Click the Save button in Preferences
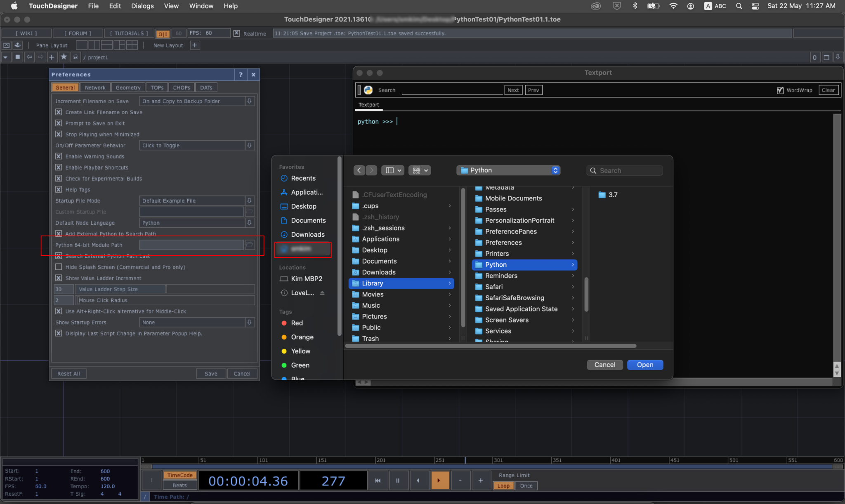The height and width of the screenshot is (504, 845). pyautogui.click(x=211, y=373)
